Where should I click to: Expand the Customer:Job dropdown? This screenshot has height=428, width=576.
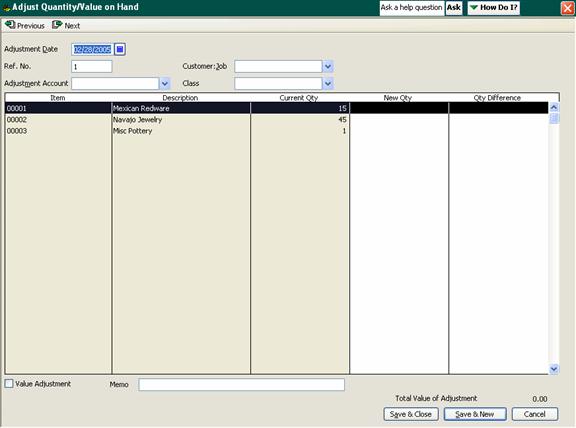point(328,66)
